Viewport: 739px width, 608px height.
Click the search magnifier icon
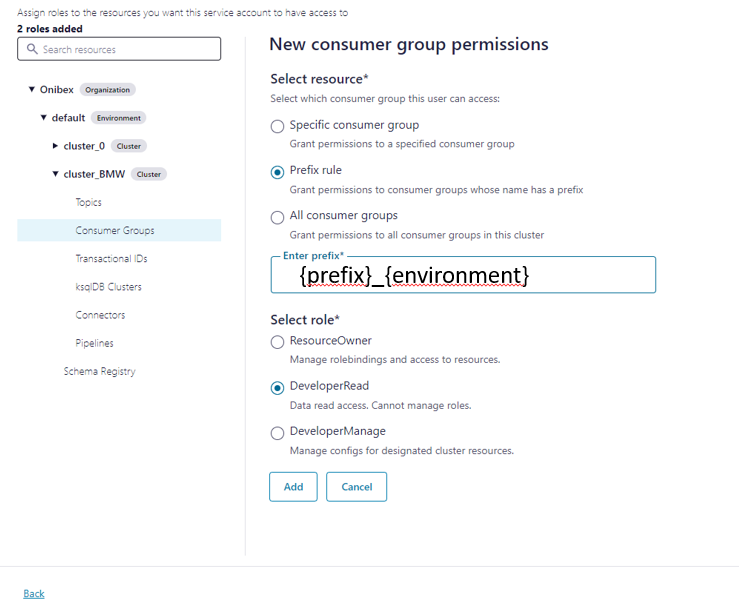coord(33,49)
